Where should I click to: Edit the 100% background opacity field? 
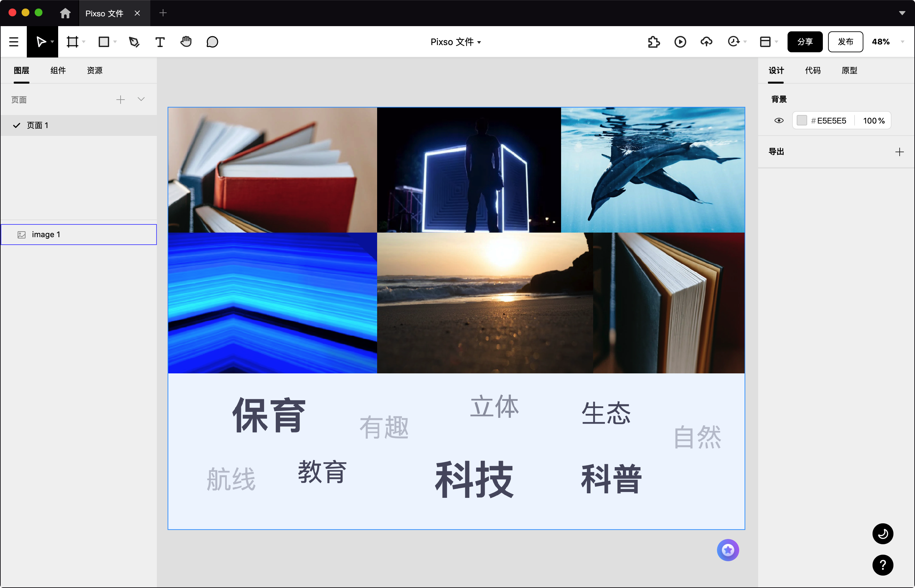coord(873,121)
